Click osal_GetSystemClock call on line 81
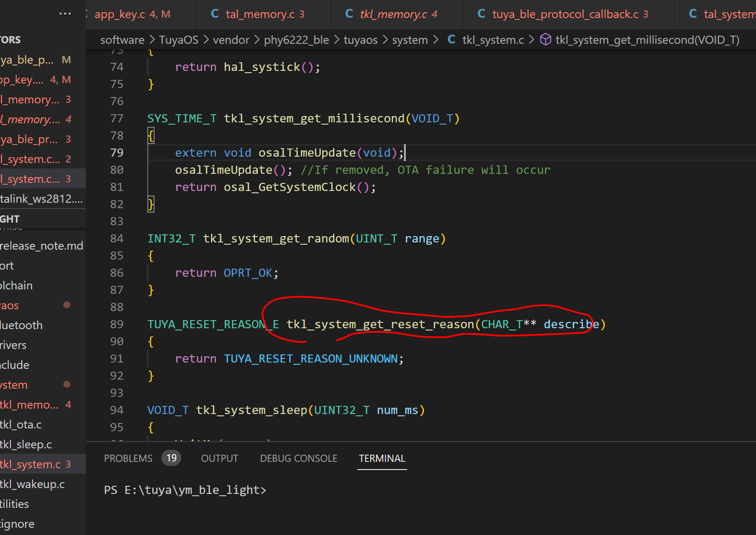Viewport: 756px width, 535px height. click(290, 187)
